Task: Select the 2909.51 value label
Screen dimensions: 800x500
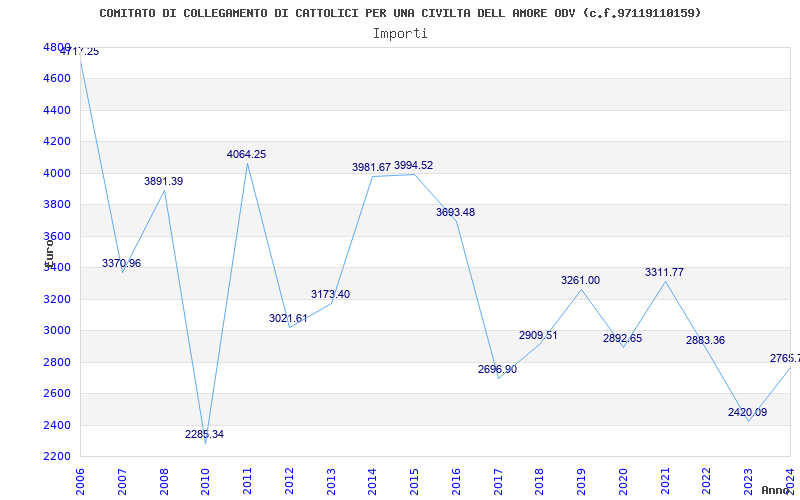Action: coord(538,335)
